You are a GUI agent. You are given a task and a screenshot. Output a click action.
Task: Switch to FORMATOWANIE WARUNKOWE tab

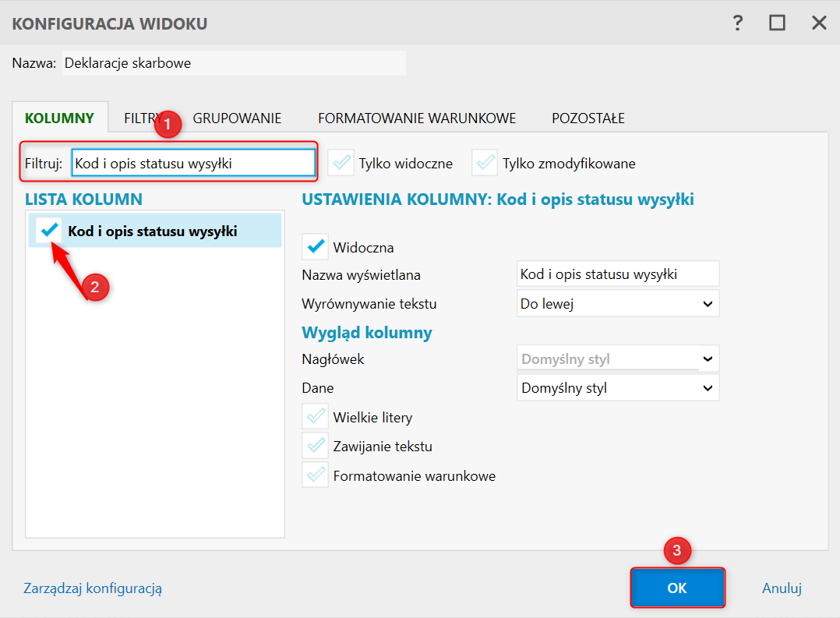tap(417, 118)
